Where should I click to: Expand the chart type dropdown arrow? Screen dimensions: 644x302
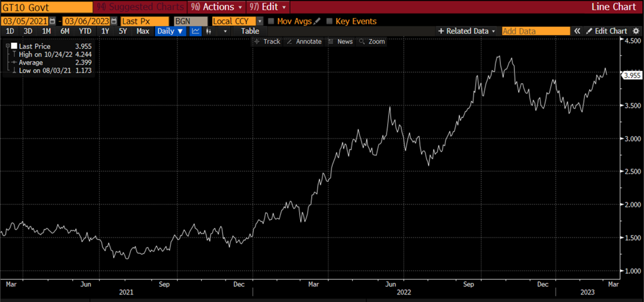click(225, 31)
